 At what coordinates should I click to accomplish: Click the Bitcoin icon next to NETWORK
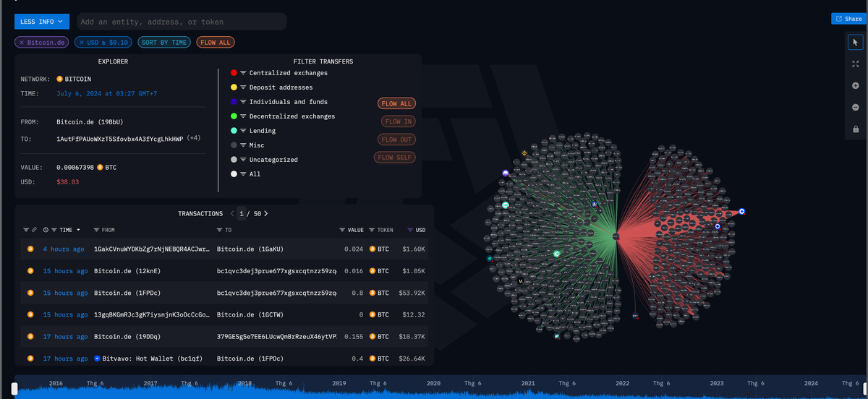[x=59, y=79]
